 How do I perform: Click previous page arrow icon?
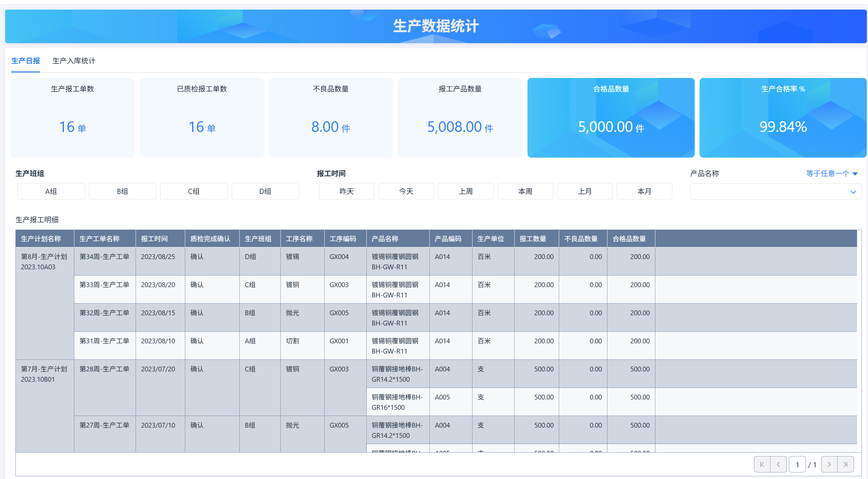pos(778,464)
